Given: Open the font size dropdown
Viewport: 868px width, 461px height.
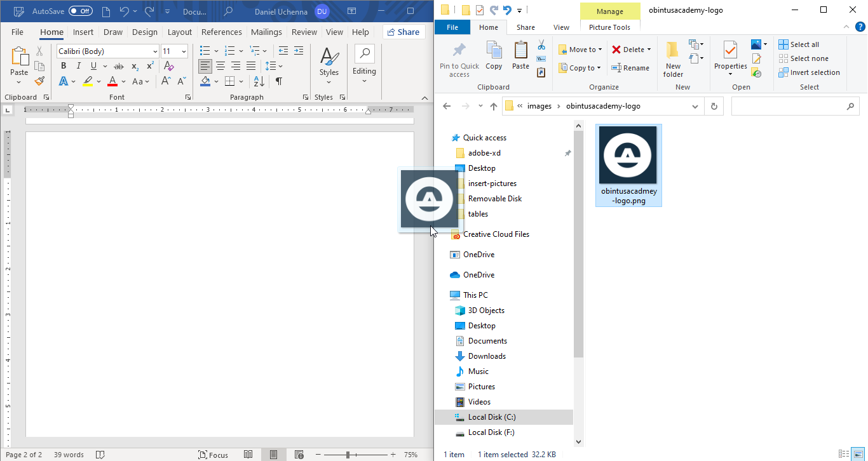Looking at the screenshot, I should (x=184, y=51).
